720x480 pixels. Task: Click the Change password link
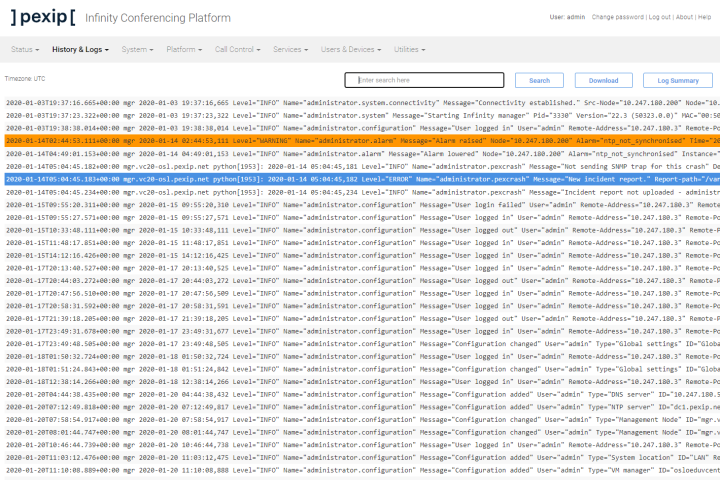(x=618, y=17)
